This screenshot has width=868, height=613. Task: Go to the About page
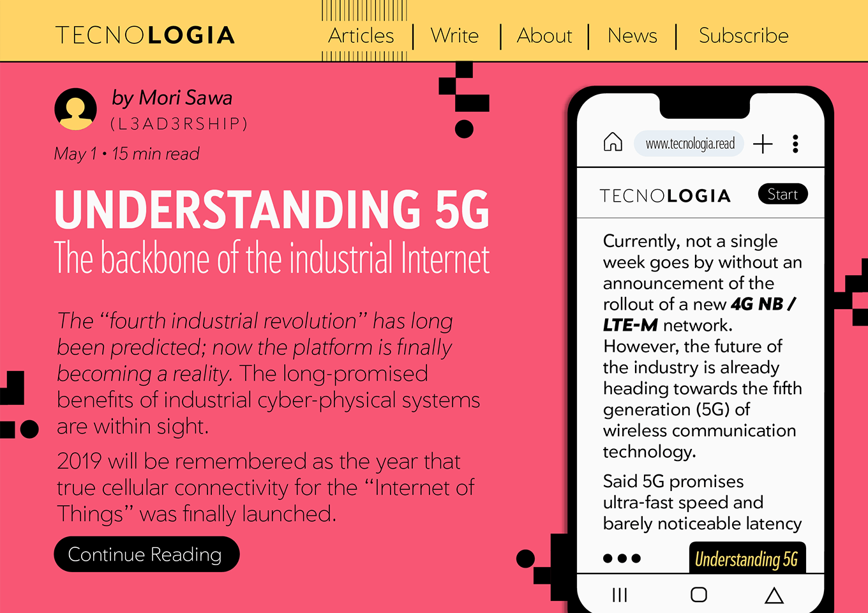tap(544, 36)
